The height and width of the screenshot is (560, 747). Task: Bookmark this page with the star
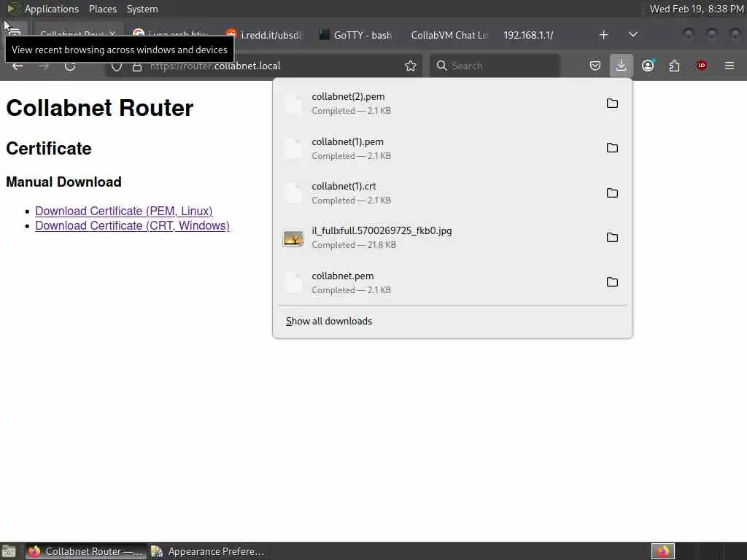point(411,66)
